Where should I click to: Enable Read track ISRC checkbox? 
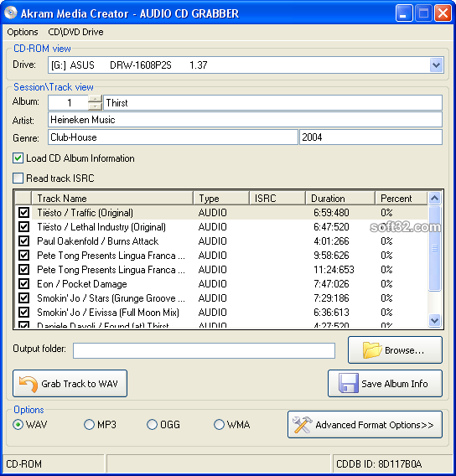(x=18, y=178)
